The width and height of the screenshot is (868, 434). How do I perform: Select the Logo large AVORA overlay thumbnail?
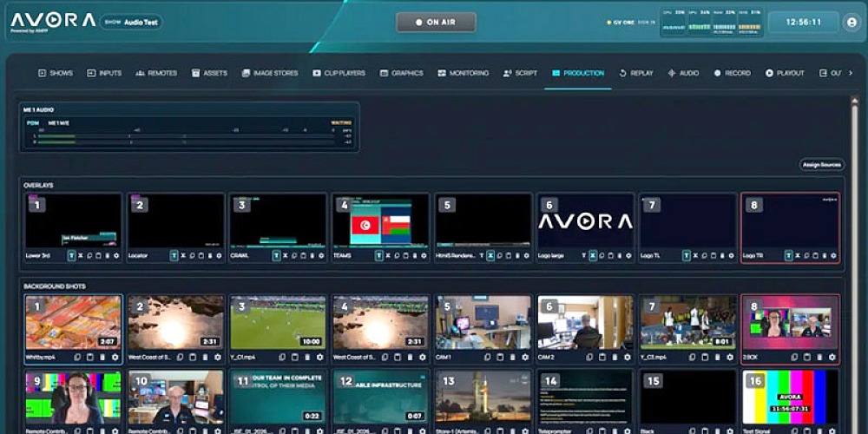tap(586, 220)
